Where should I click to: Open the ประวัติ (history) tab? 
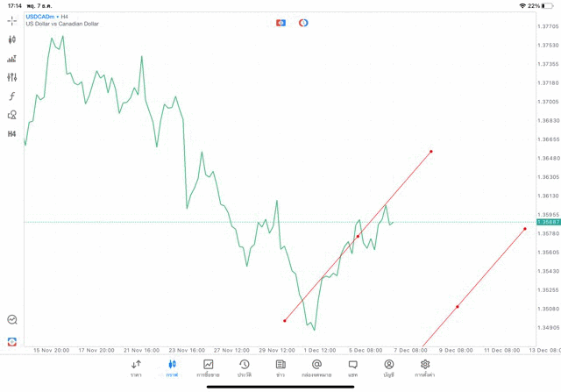245,367
